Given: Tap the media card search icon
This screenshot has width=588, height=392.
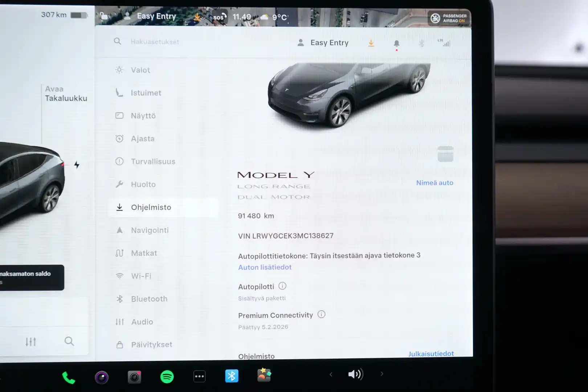Looking at the screenshot, I should click(69, 341).
